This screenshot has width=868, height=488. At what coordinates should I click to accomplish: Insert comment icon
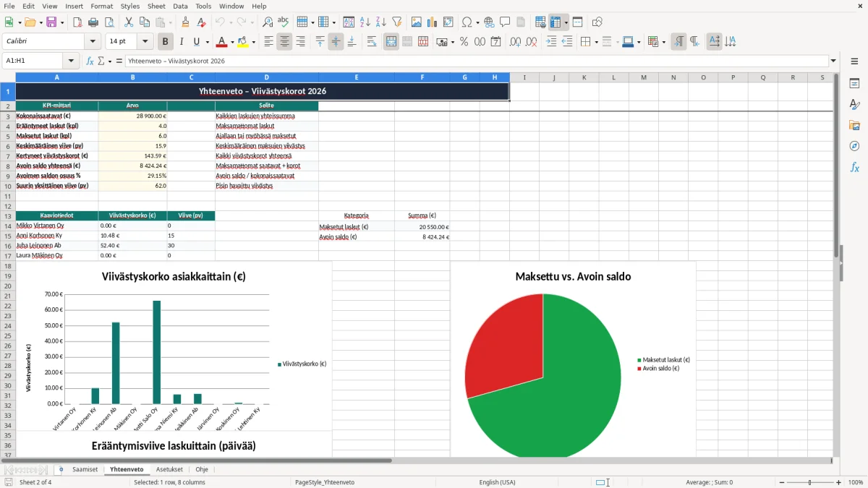(505, 22)
